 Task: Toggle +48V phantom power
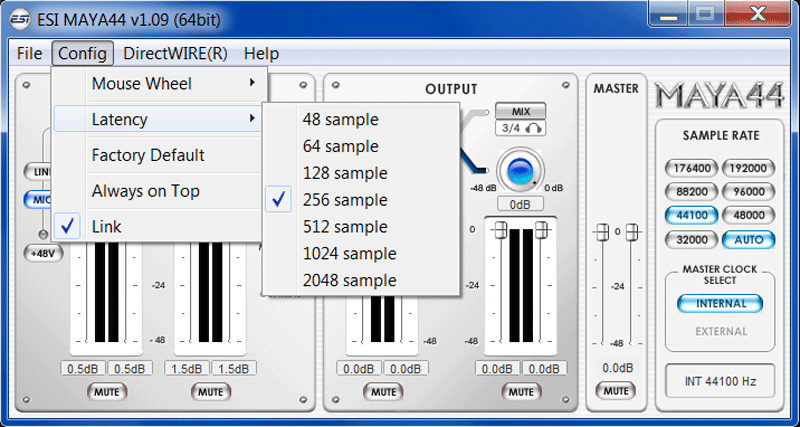tap(43, 253)
